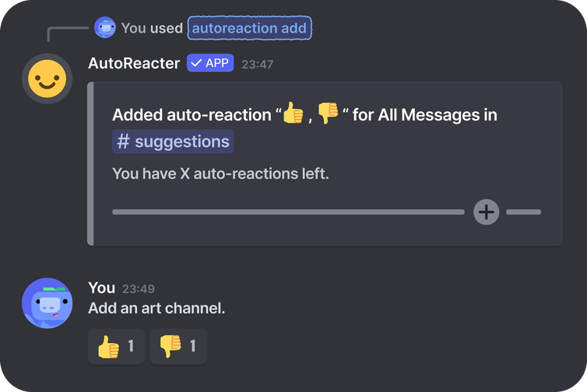Open the "autoreaction add" slash command

tap(249, 29)
